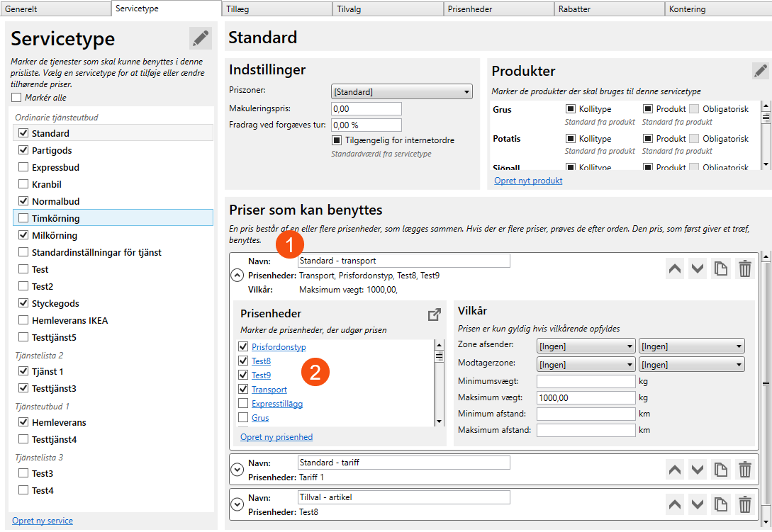Move Standard - transport price down
Screen dimensions: 772x532
click(698, 269)
